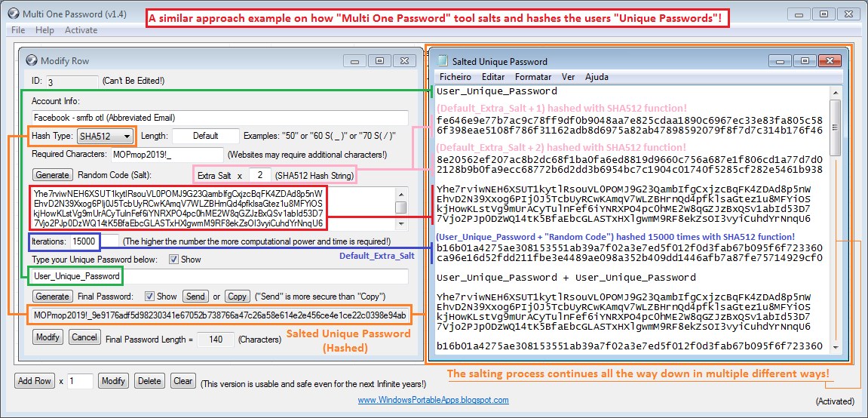
Task: Toggle Show checkbox for Final Password
Action: 149,297
